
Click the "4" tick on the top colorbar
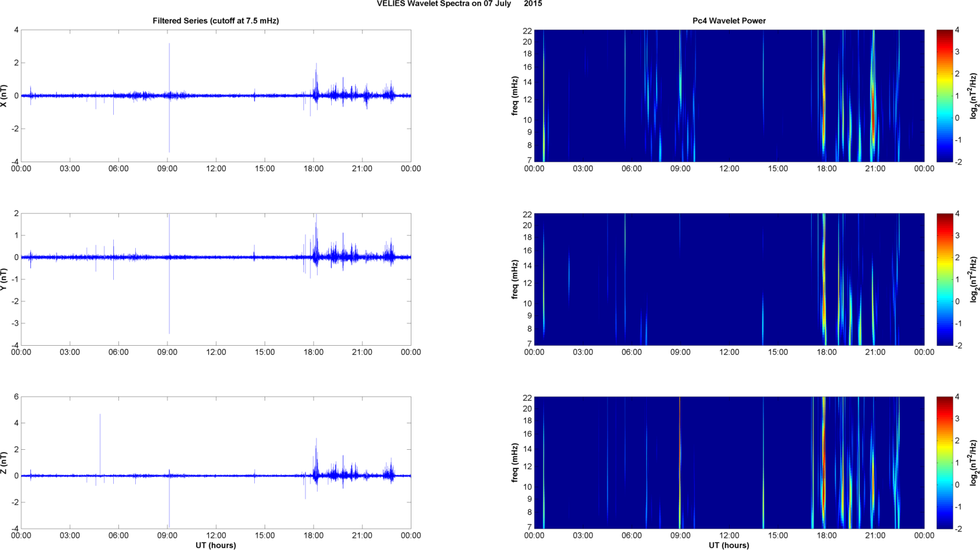coord(957,30)
